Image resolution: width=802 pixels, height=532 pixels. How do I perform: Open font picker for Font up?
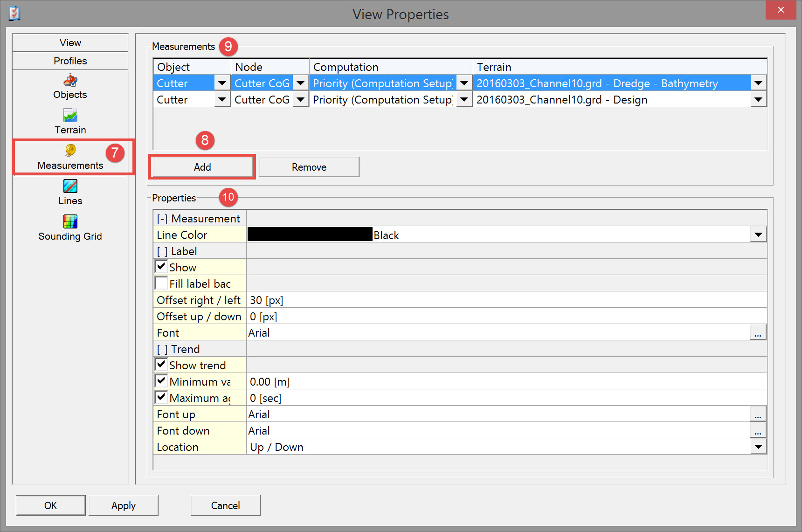pyautogui.click(x=758, y=415)
